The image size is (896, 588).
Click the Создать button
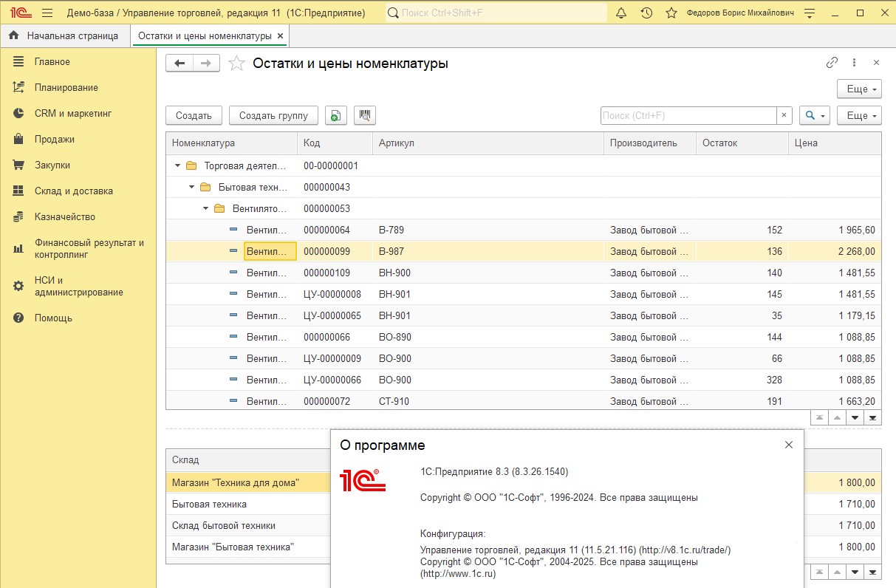click(x=194, y=115)
